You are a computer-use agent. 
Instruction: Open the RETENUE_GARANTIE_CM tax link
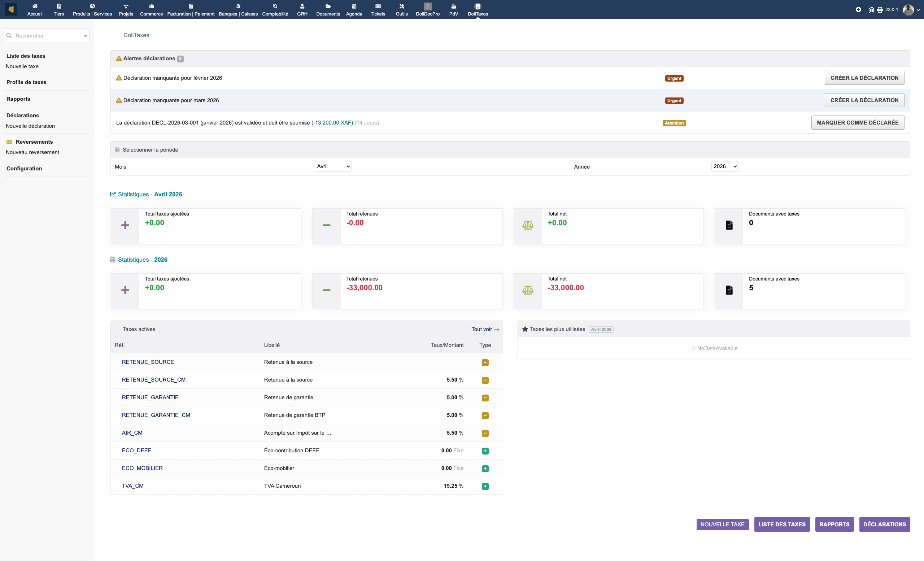[156, 415]
